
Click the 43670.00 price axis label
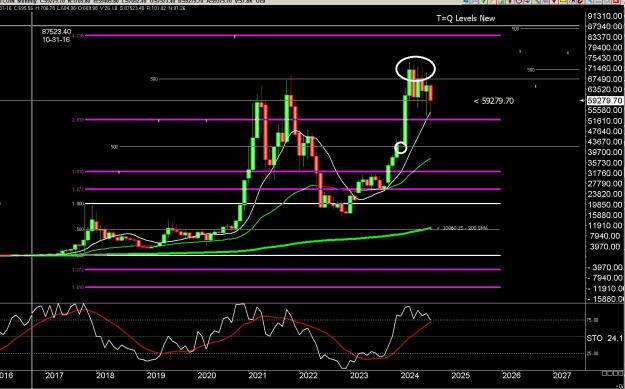point(605,142)
